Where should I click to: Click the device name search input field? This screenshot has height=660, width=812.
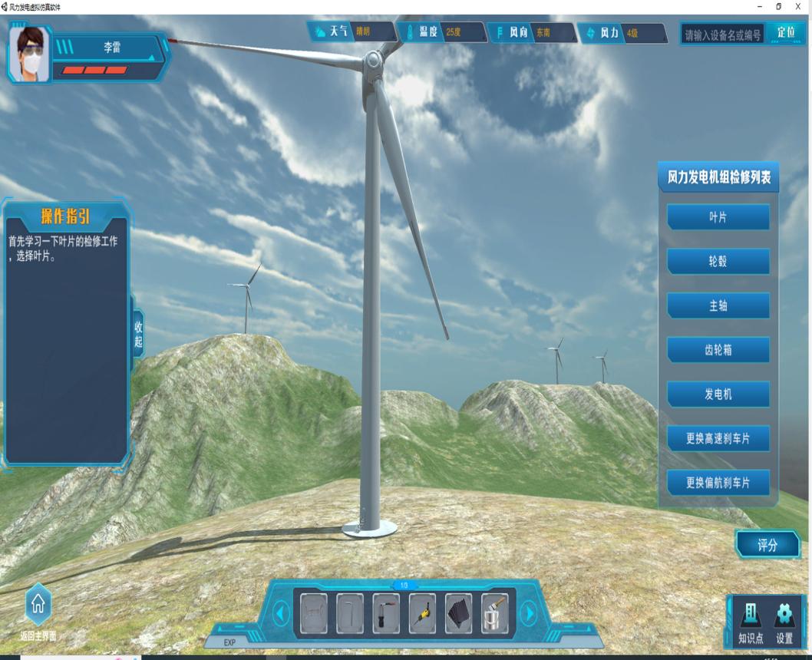click(723, 33)
